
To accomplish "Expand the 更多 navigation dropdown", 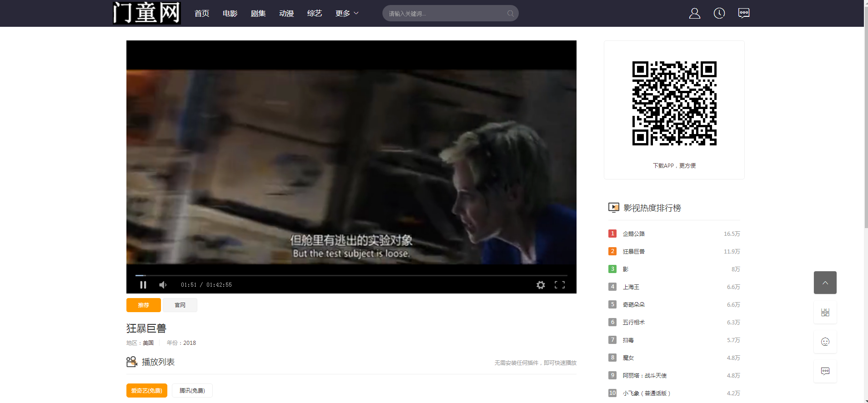I will click(x=347, y=14).
